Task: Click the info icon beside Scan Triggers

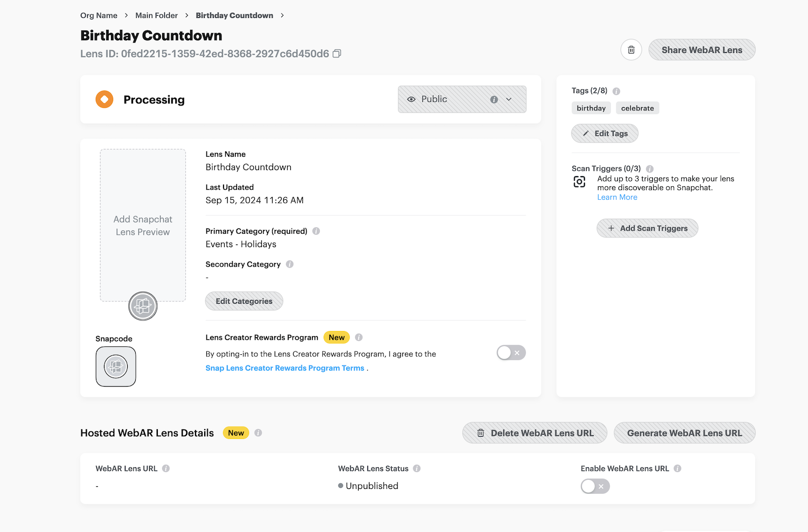Action: pos(650,169)
